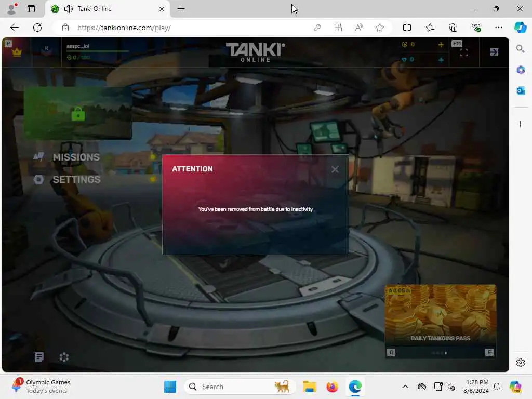The image size is (532, 399).
Task: Open Microsoft 365 sidebar icon
Action: pyautogui.click(x=521, y=70)
